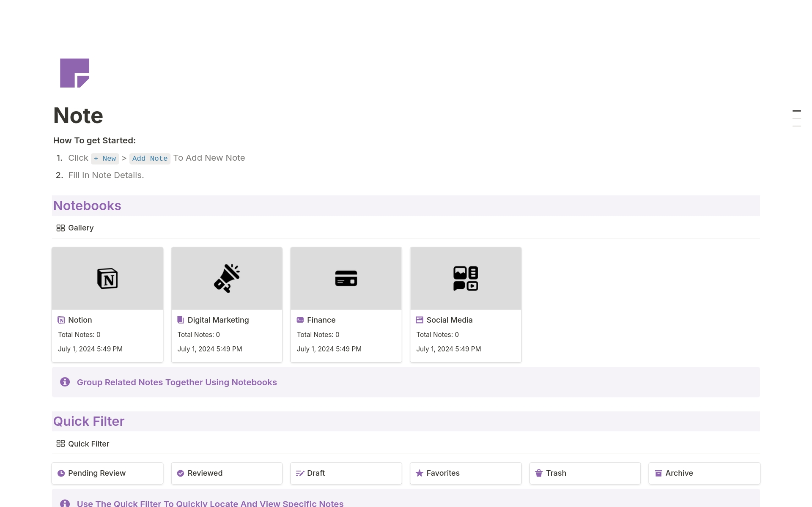Click the Trash bin icon
812x507 pixels.
(x=539, y=473)
